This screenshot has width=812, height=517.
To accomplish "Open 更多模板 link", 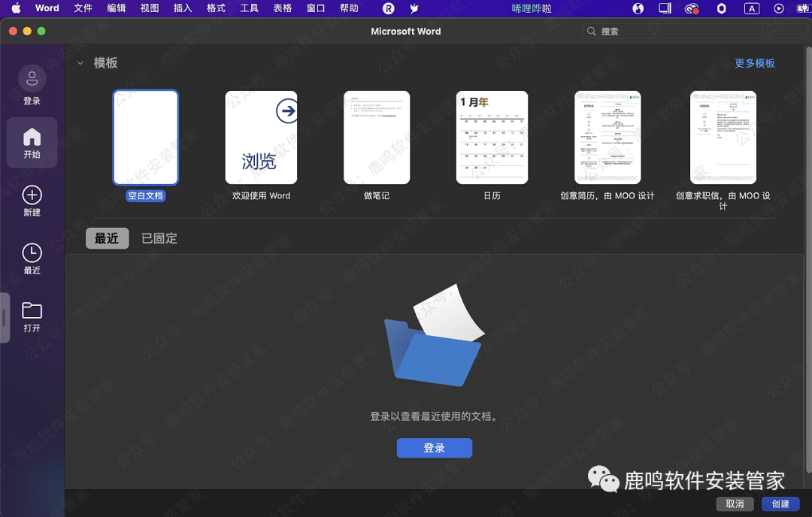I will tap(755, 63).
